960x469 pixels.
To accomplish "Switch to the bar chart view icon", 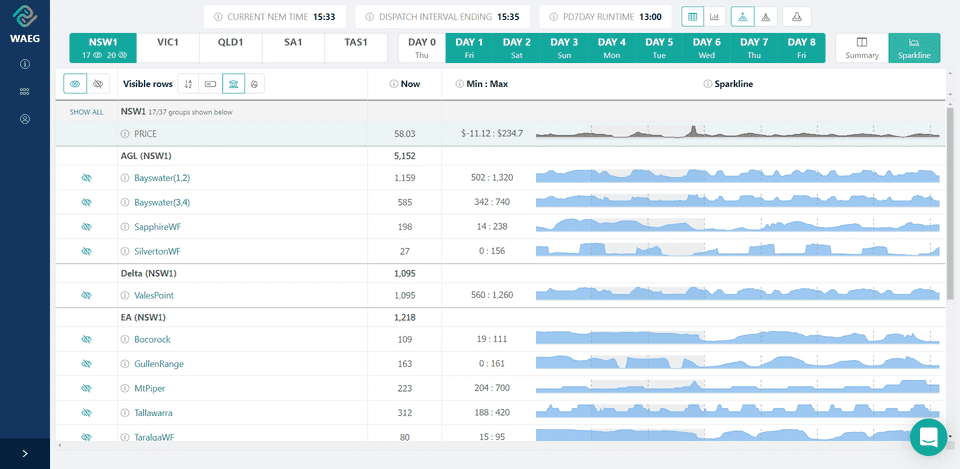I will 716,17.
